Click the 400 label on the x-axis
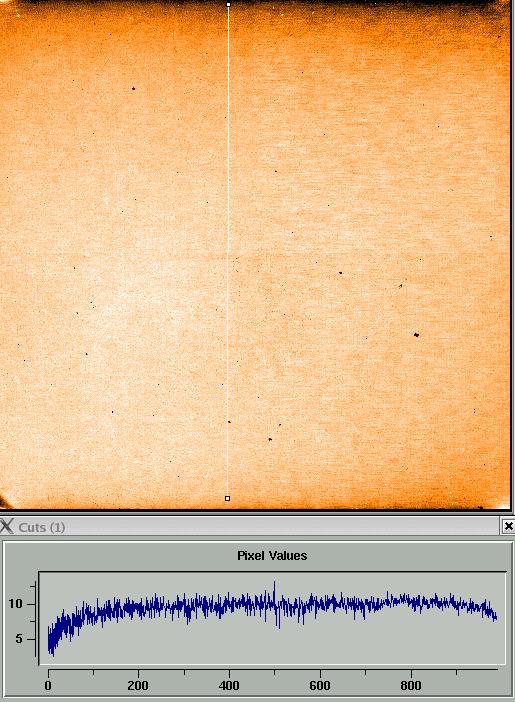This screenshot has width=515, height=702. (x=229, y=685)
